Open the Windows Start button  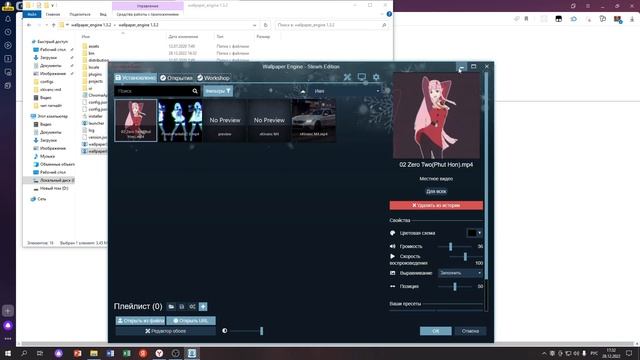pyautogui.click(x=8, y=353)
